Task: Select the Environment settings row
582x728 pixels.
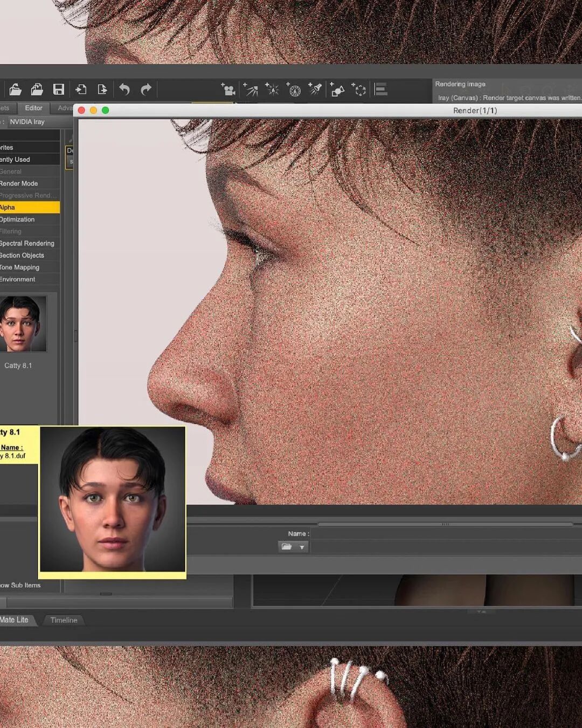Action: [x=30, y=279]
